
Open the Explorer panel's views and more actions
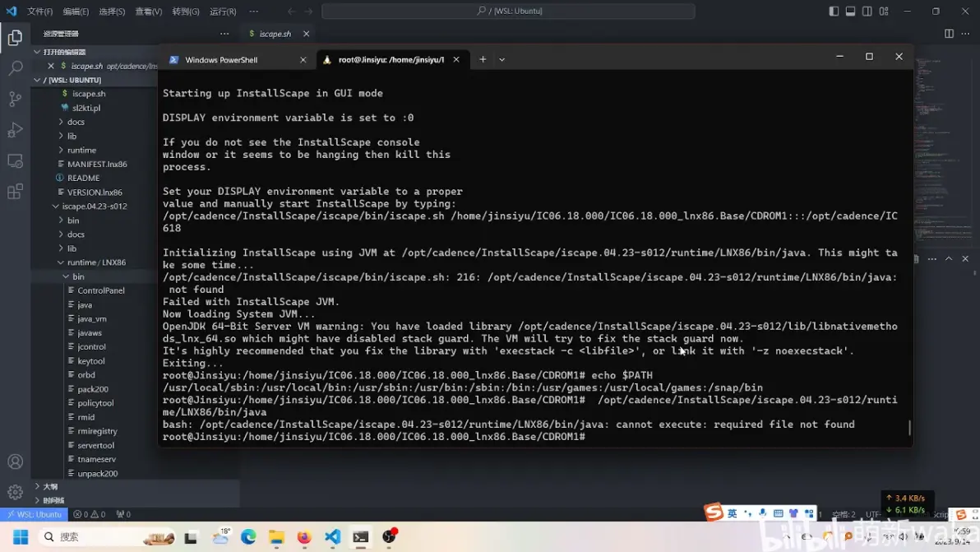224,34
